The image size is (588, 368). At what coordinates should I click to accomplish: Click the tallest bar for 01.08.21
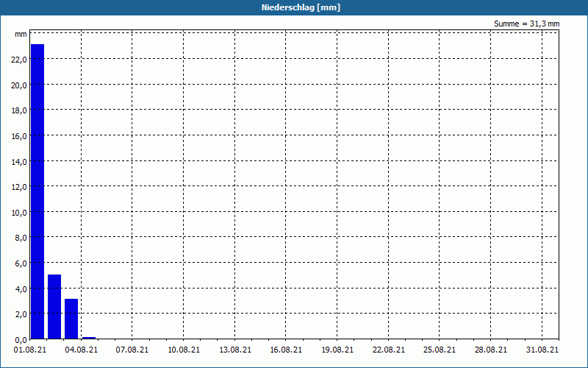(37, 191)
